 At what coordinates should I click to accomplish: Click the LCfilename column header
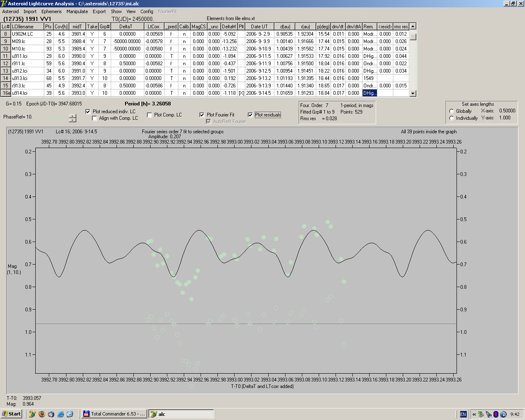27,27
